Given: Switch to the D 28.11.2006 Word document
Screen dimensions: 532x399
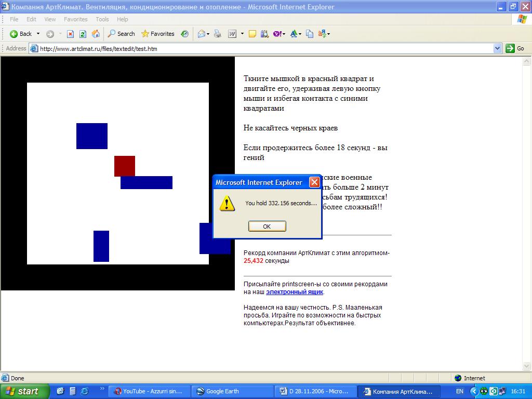Looking at the screenshot, I should click(x=315, y=391).
